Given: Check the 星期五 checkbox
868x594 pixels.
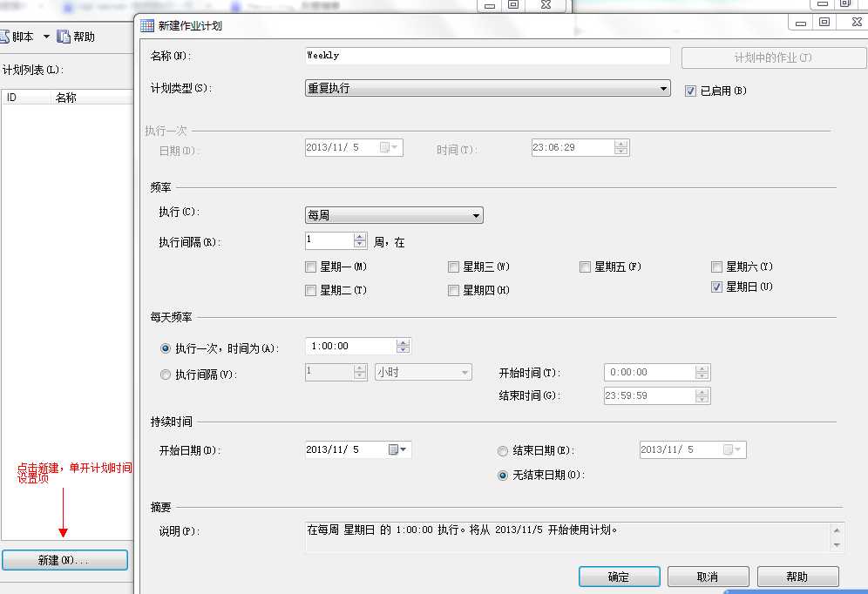Looking at the screenshot, I should coord(585,267).
